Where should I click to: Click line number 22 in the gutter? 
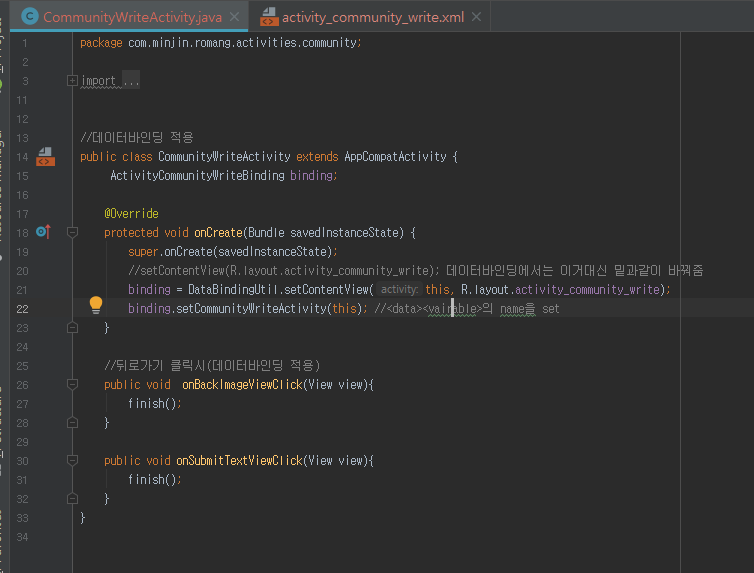(x=22, y=309)
